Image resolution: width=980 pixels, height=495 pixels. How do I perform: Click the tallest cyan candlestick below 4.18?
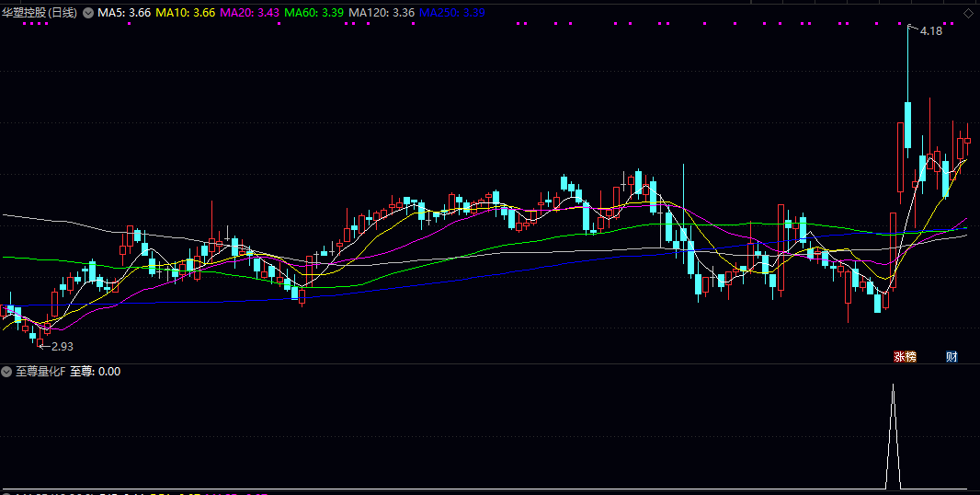pyautogui.click(x=907, y=124)
